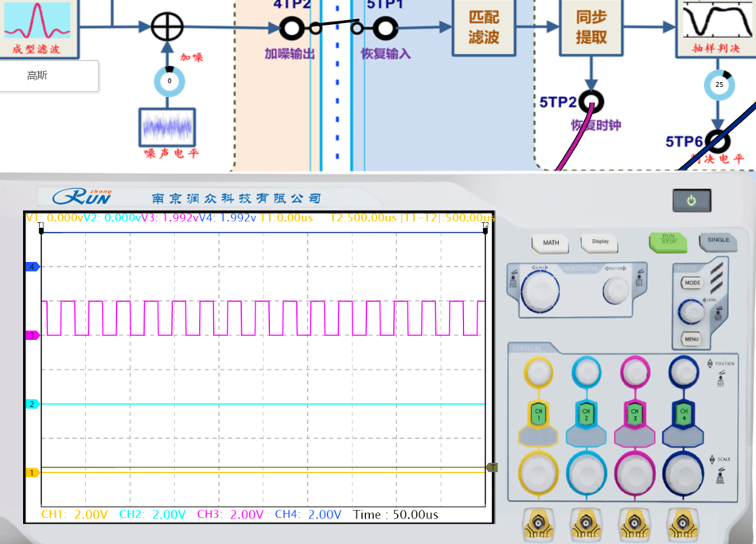756x544 pixels.
Task: Click the 噪声电平 noise waveform icon
Action: 168,127
